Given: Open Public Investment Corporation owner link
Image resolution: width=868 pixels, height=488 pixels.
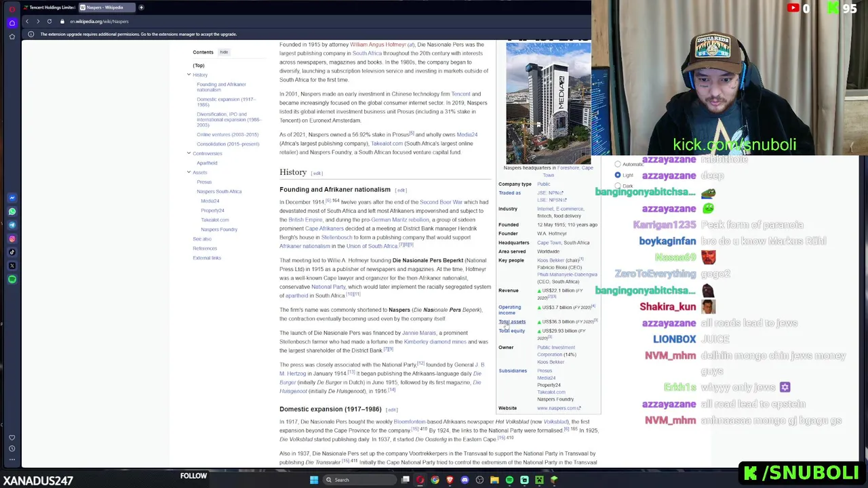Looking at the screenshot, I should (556, 350).
